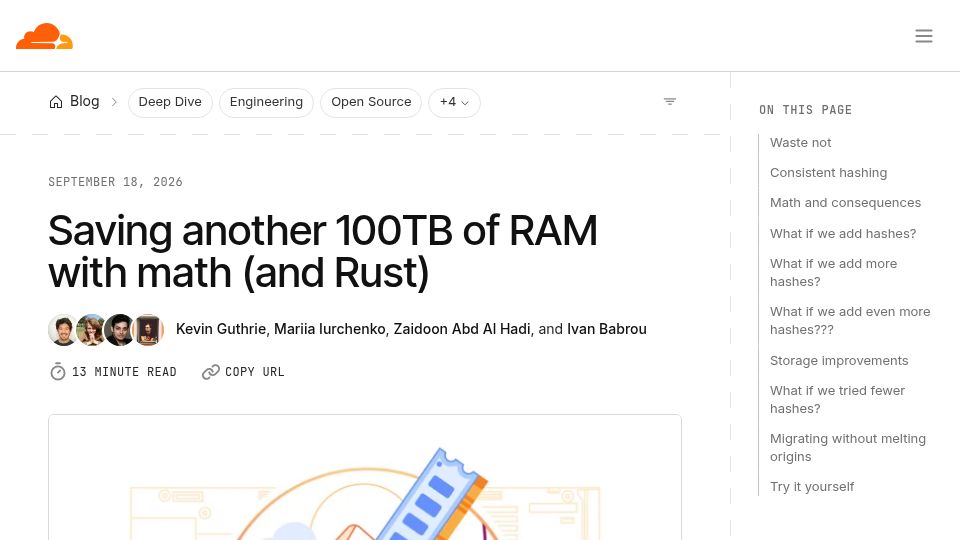This screenshot has width=960, height=540.
Task: Open author Mariia Iurchenko's page
Action: point(329,329)
